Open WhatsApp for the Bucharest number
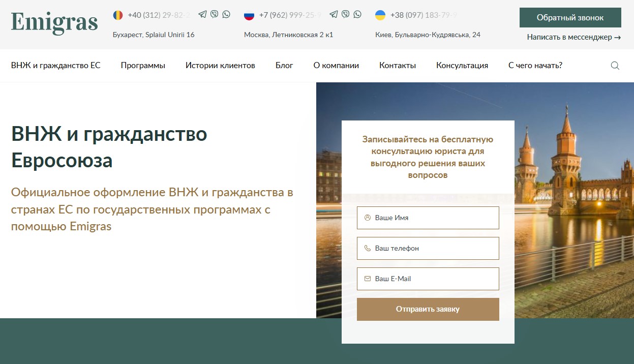 [x=226, y=14]
